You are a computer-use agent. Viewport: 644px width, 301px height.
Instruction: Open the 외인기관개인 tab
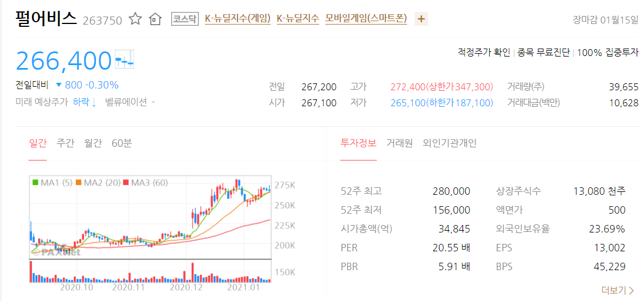(450, 143)
